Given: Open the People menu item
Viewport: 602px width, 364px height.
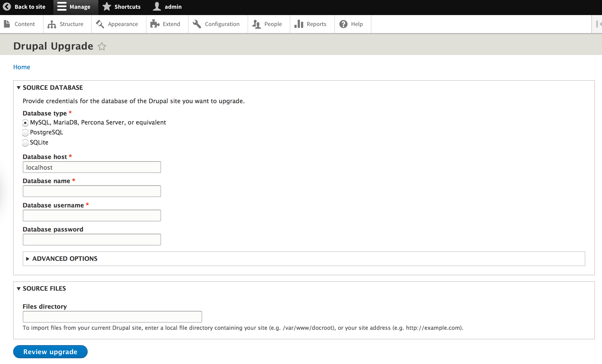Looking at the screenshot, I should [269, 24].
